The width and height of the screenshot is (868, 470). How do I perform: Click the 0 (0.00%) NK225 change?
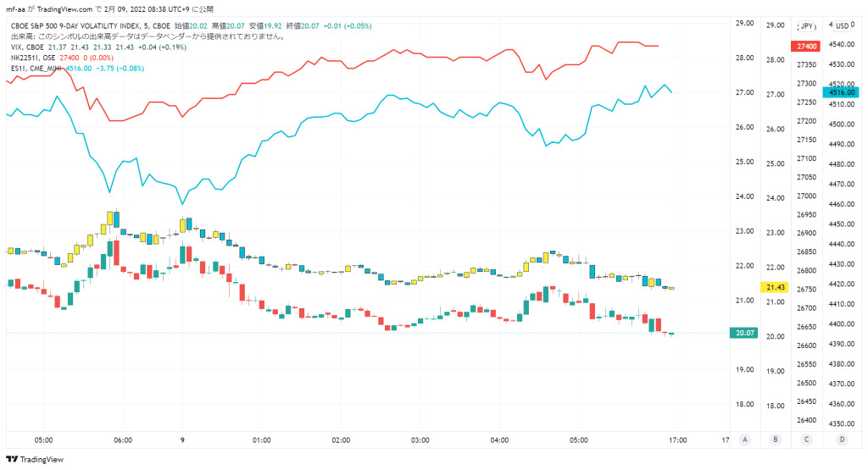(98, 58)
